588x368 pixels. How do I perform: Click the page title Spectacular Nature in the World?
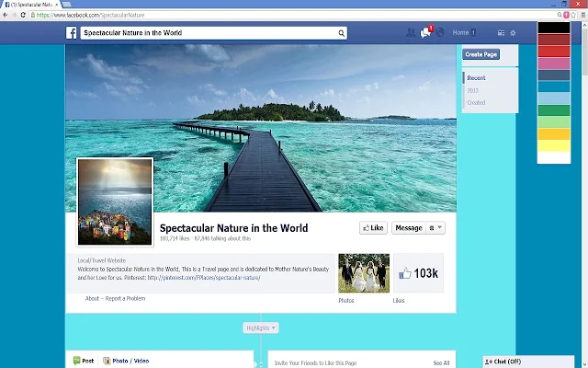click(233, 228)
